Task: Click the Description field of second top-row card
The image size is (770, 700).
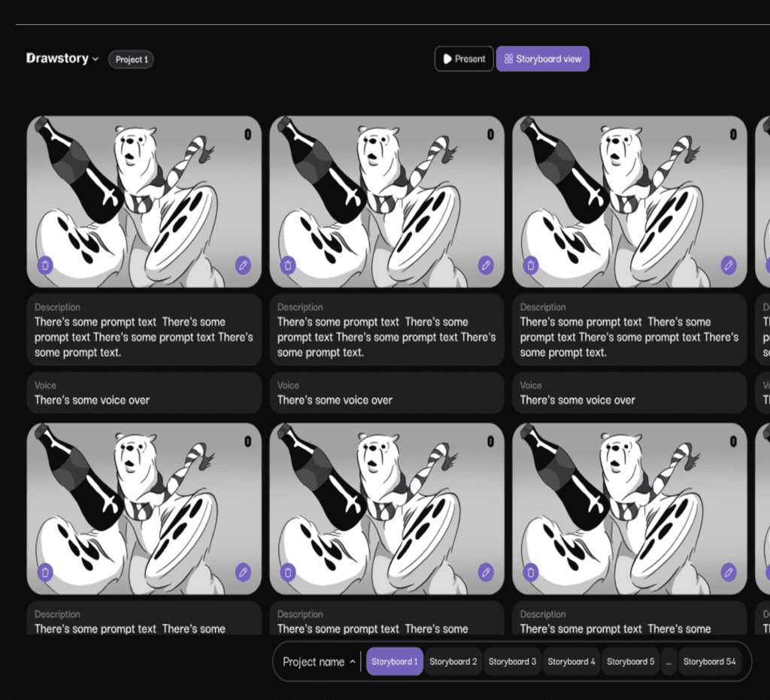Action: pyautogui.click(x=387, y=330)
